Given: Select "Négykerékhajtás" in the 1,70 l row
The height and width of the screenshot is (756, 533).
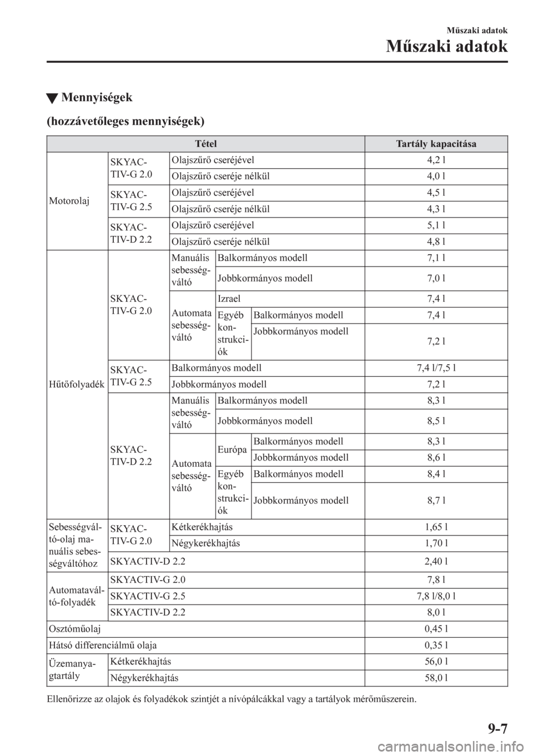Looking at the screenshot, I should click(206, 543).
